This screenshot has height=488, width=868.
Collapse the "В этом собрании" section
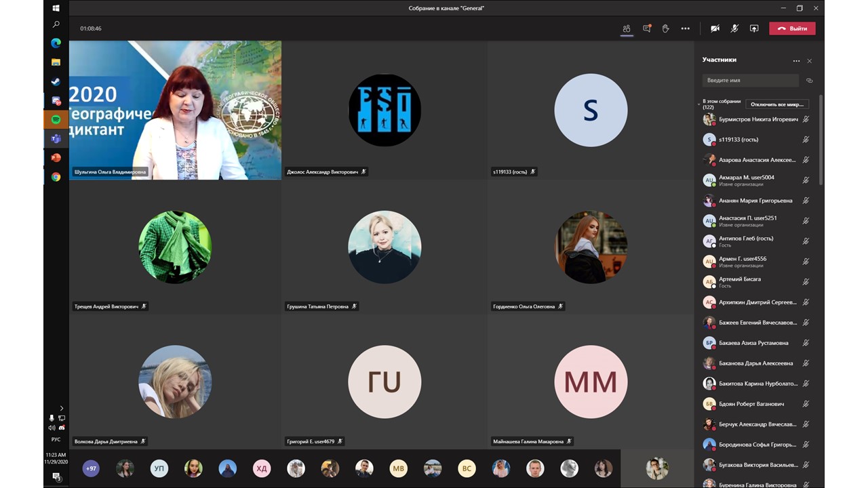click(x=698, y=104)
